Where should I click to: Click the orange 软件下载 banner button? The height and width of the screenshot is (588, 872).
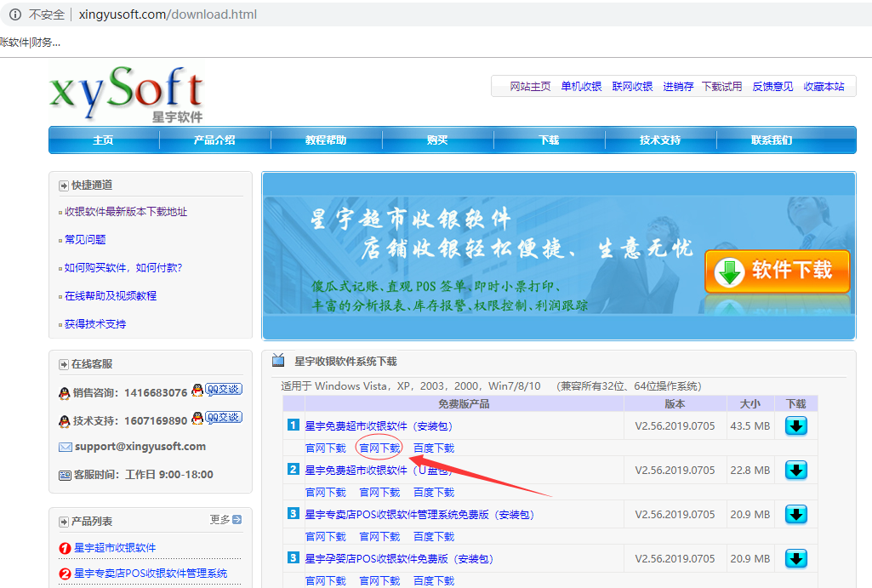tap(777, 271)
